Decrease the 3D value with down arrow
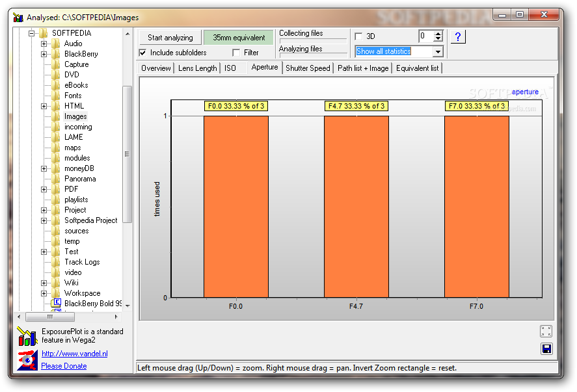Viewport: 577px width, 392px height. (438, 38)
